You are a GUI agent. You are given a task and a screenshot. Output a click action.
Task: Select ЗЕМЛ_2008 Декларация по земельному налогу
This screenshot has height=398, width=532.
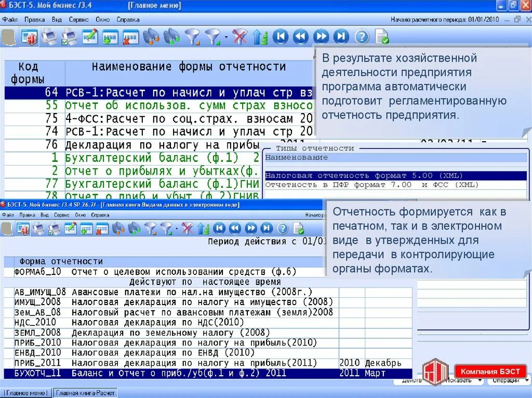pyautogui.click(x=208, y=333)
